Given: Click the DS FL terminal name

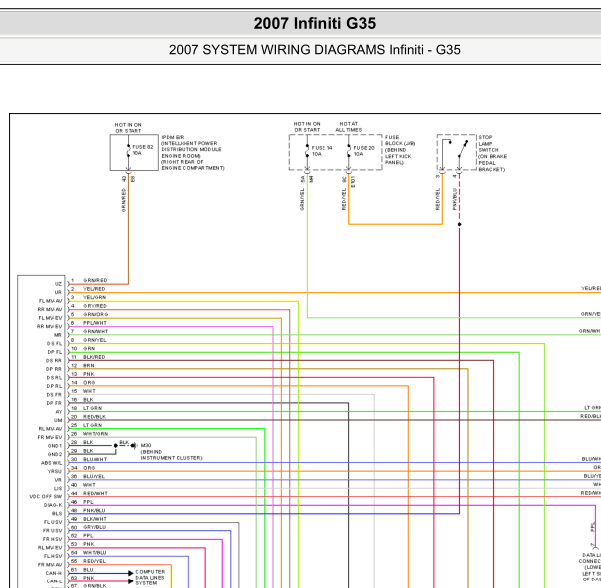Looking at the screenshot, I should [x=54, y=343].
